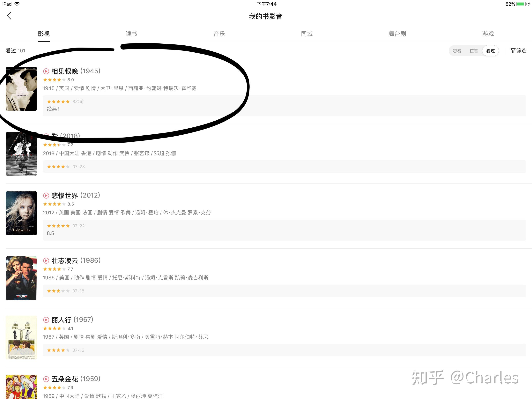Tap the play icon beside 丽人行
The width and height of the screenshot is (532, 399).
[x=46, y=320]
